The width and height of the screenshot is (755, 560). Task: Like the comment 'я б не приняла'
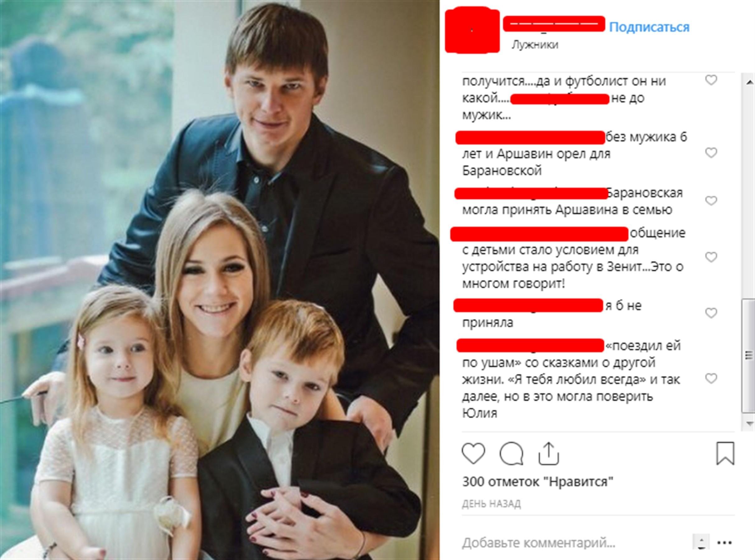pyautogui.click(x=711, y=313)
